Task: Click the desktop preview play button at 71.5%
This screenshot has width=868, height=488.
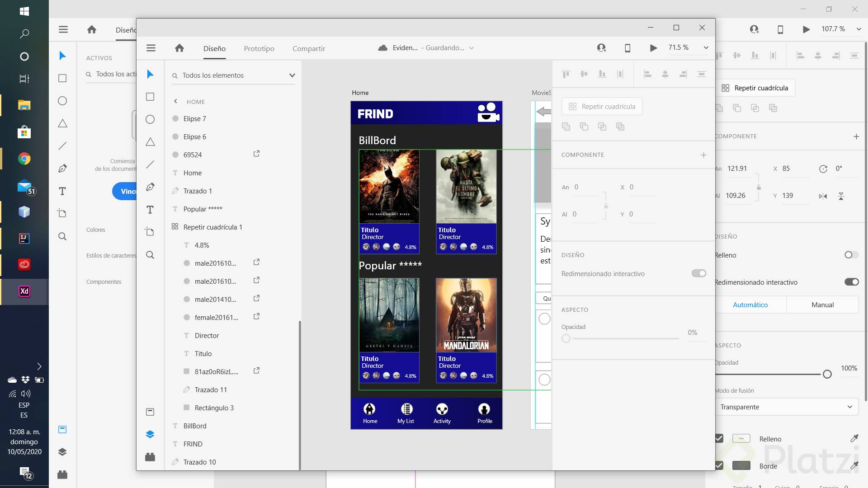Action: [653, 48]
